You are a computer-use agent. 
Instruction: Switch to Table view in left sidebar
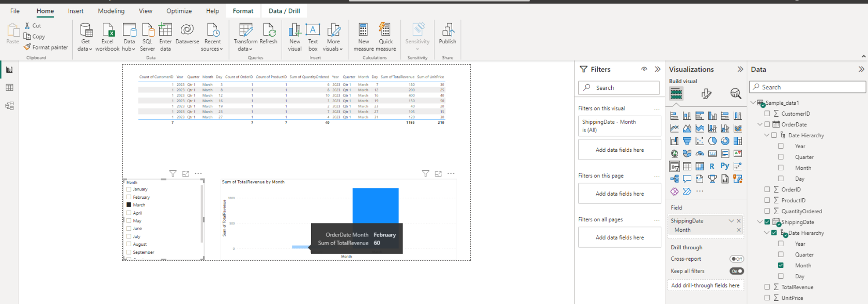(x=9, y=88)
